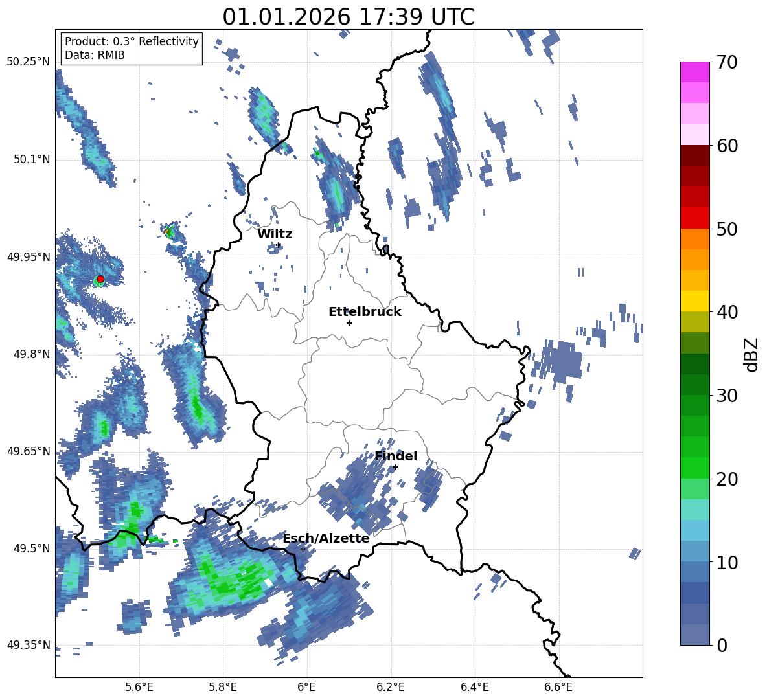Image resolution: width=767 pixels, height=700 pixels.
Task: Click the 6.6°E longitude label
Action: [558, 687]
